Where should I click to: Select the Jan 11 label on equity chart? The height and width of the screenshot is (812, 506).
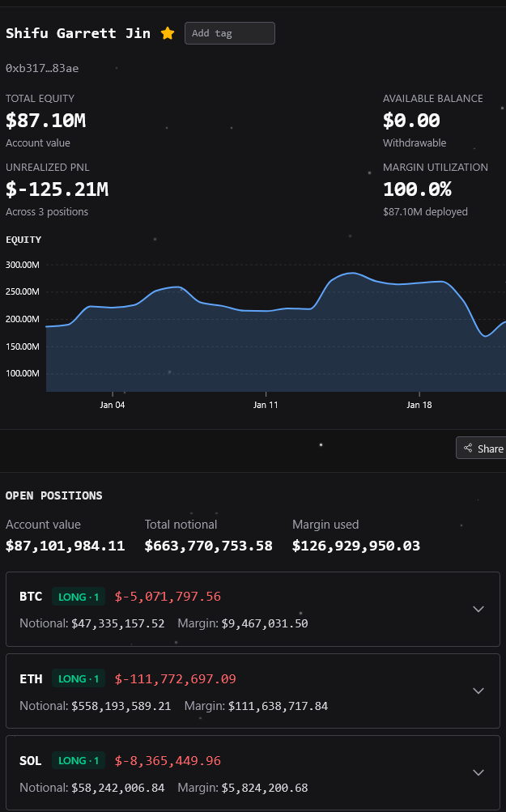pos(266,405)
